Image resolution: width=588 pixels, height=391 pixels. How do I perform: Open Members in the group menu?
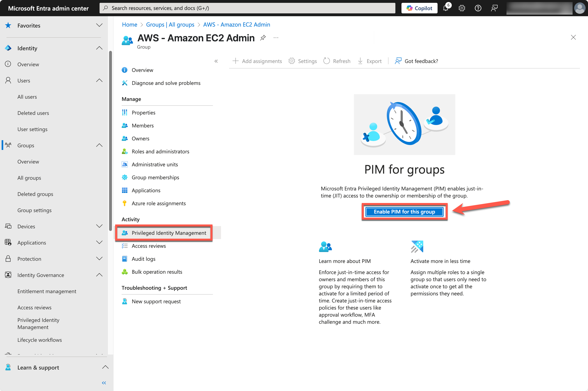pos(143,125)
